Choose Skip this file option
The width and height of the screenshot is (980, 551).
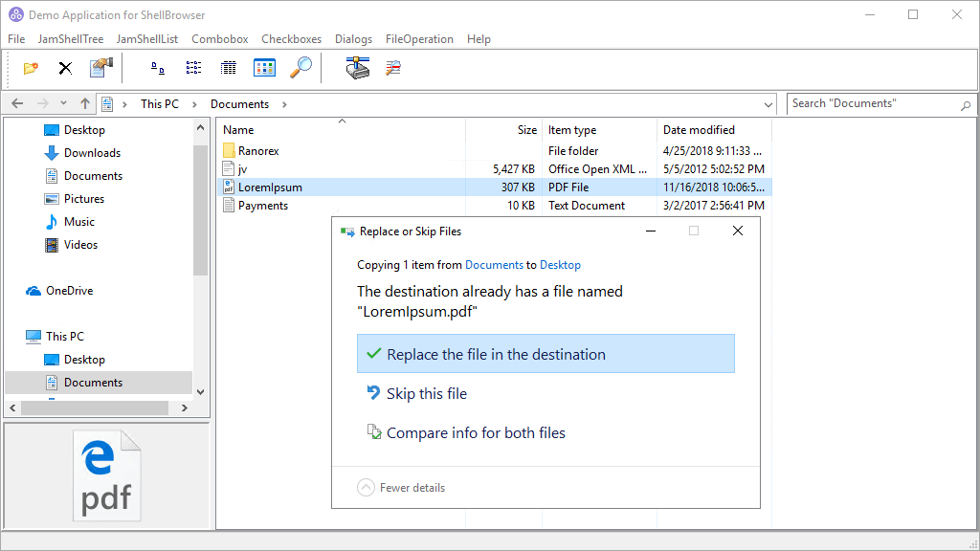click(x=426, y=393)
